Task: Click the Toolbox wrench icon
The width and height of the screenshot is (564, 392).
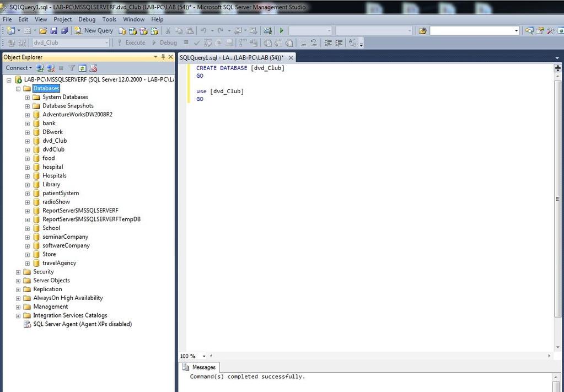Action: tap(550, 31)
